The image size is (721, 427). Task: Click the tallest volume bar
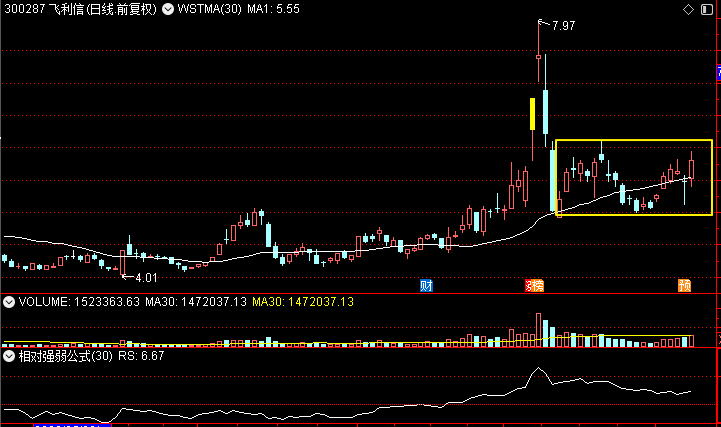(x=538, y=330)
